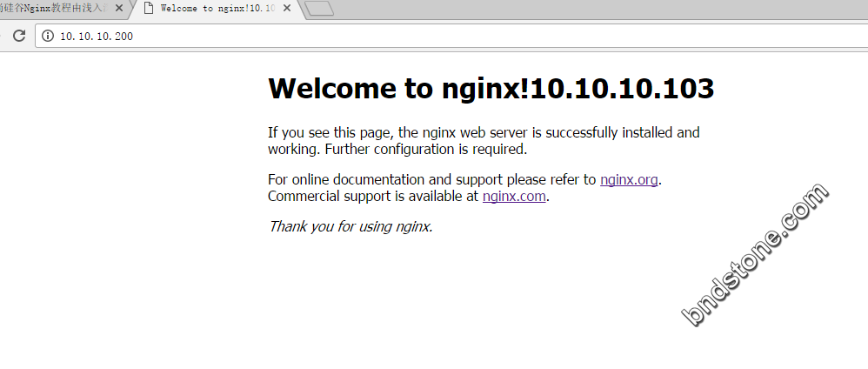The image size is (868, 369).
Task: Open the nginx.org link
Action: coord(629,179)
